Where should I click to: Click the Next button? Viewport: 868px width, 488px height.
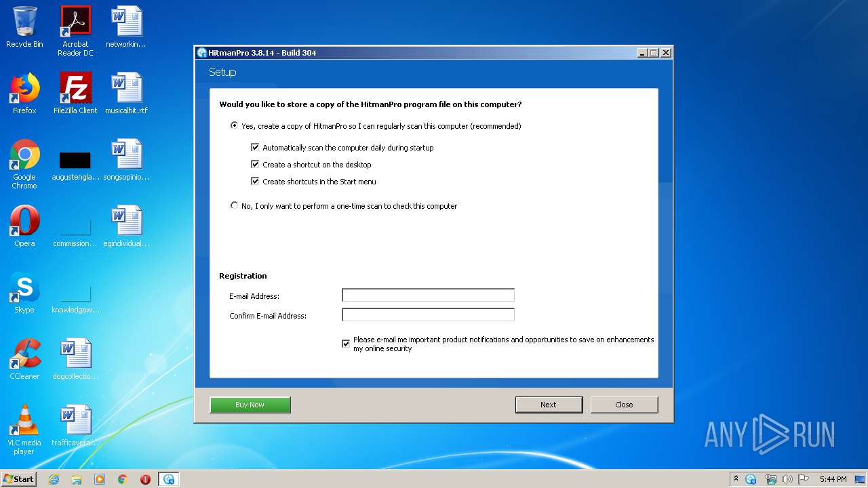(549, 405)
